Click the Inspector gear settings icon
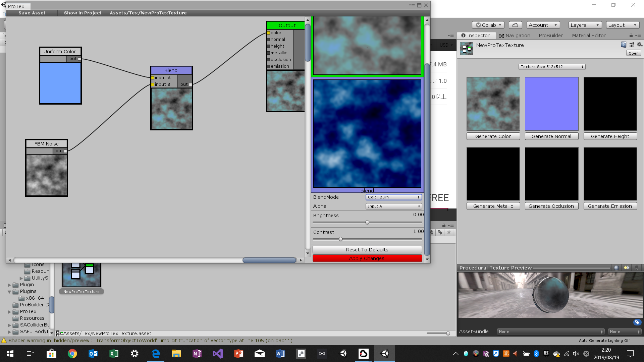The height and width of the screenshot is (362, 644). [639, 45]
